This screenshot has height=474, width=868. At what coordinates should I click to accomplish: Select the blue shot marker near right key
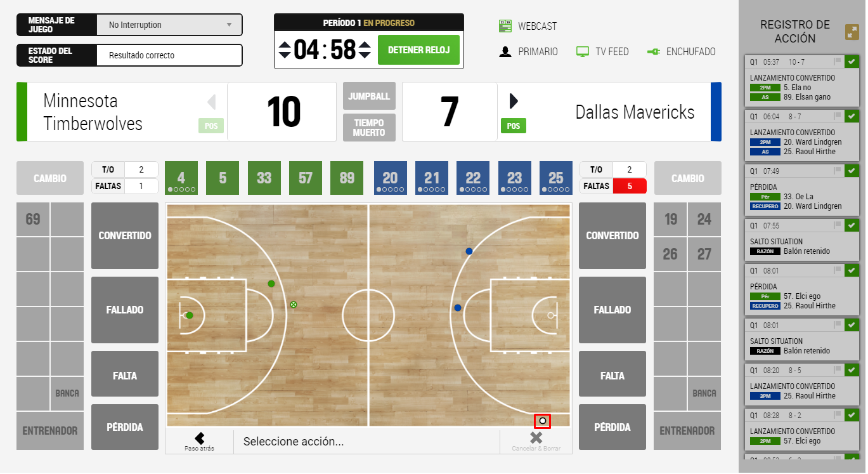pos(457,308)
